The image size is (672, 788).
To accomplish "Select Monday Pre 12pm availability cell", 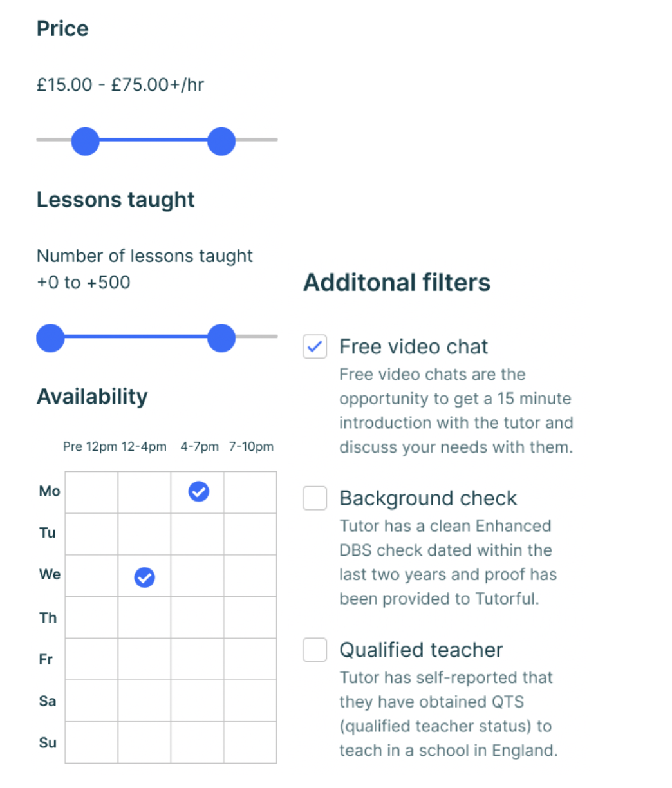I will coord(91,493).
